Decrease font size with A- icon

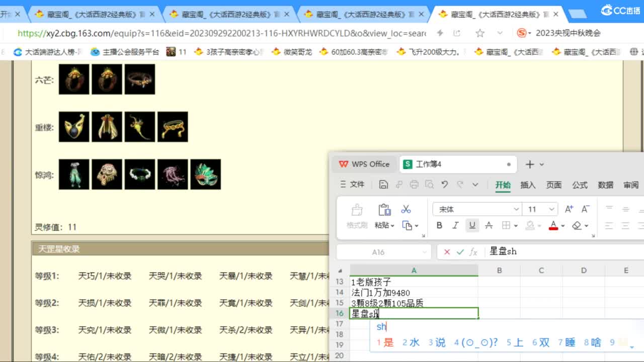click(586, 209)
